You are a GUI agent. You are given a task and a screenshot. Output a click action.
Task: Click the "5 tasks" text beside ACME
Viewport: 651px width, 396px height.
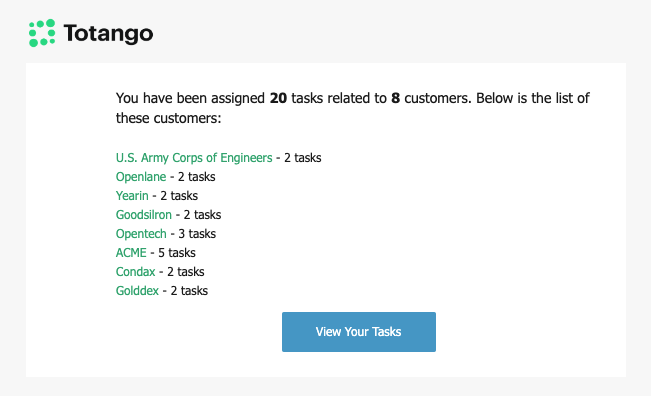176,253
